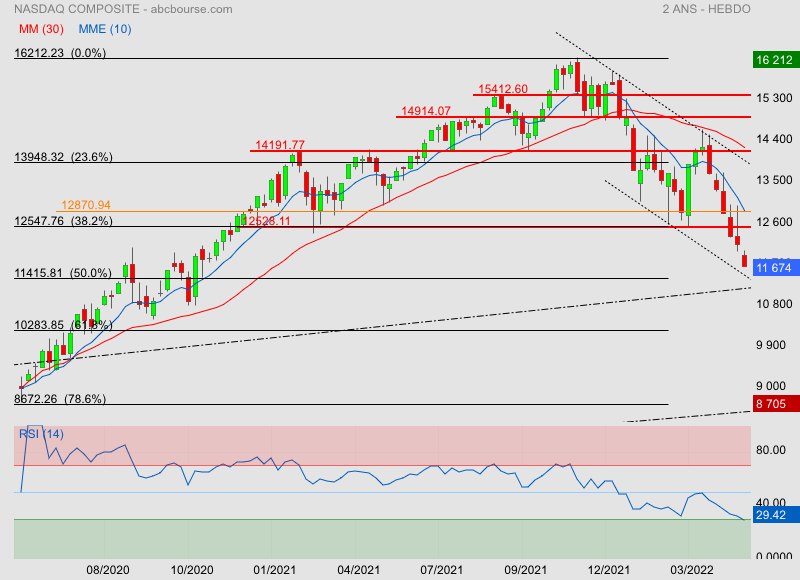800x580 pixels.
Task: Select the 10/2020 date axis label
Action: (192, 570)
